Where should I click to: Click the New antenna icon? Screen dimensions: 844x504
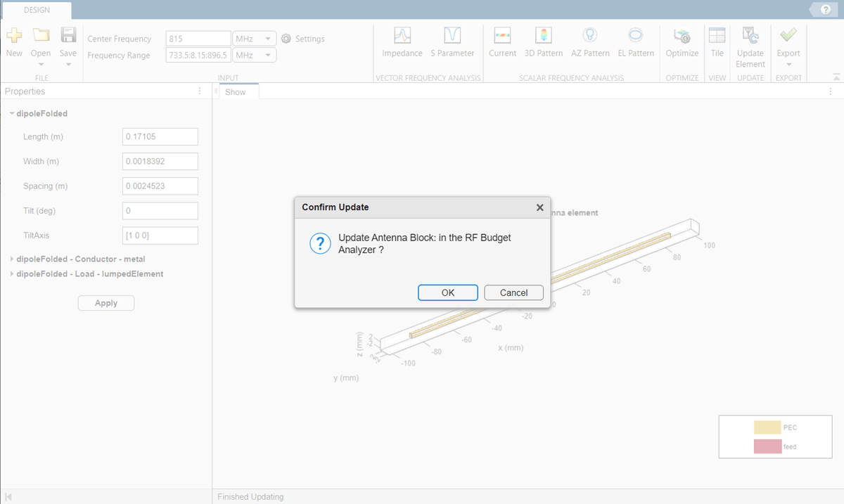pos(14,36)
